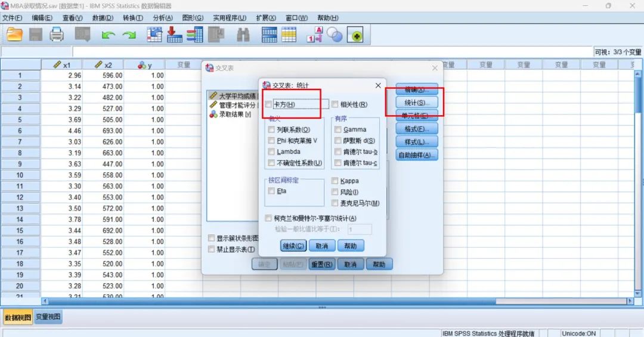Image resolution: width=644 pixels, height=337 pixels.
Task: Click the Insert cases toolbar icon
Action: [269, 35]
